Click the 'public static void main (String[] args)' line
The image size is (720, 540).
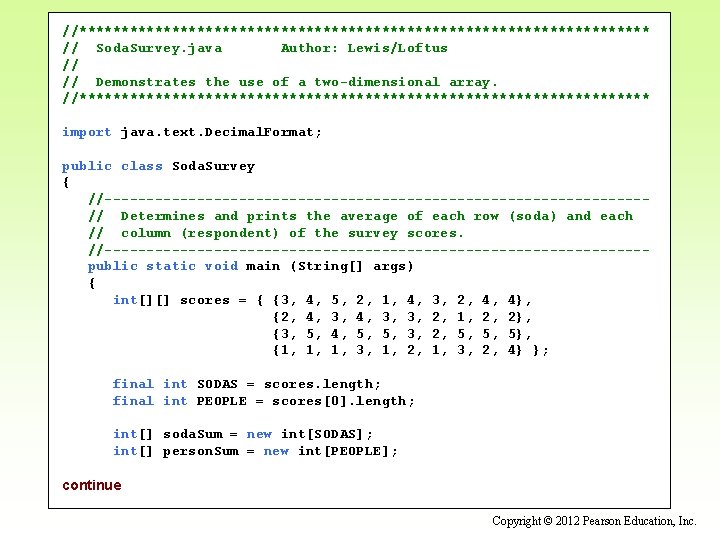tap(251, 266)
